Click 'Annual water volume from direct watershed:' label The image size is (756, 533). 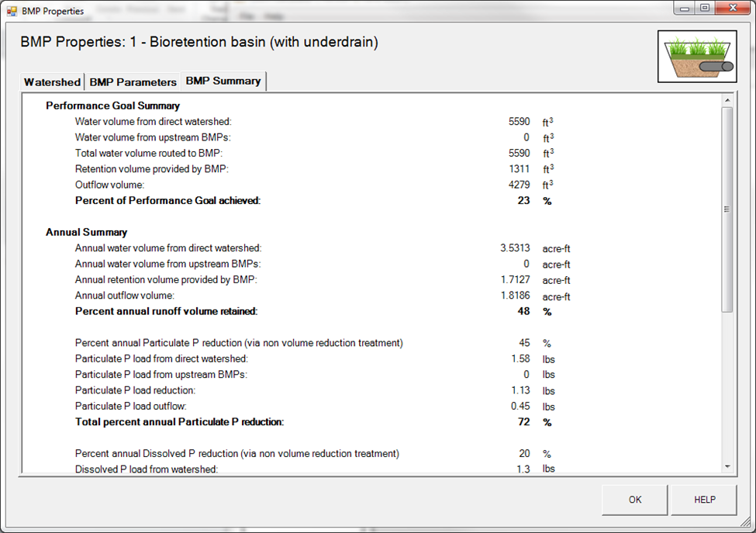168,248
